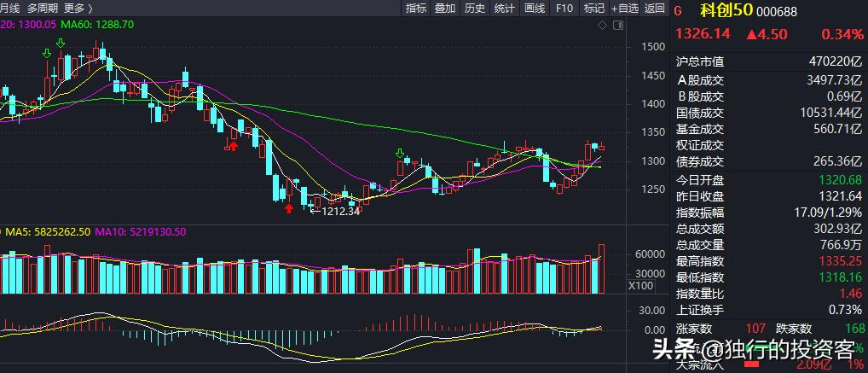Select the 权证成交 row

pyautogui.click(x=769, y=145)
